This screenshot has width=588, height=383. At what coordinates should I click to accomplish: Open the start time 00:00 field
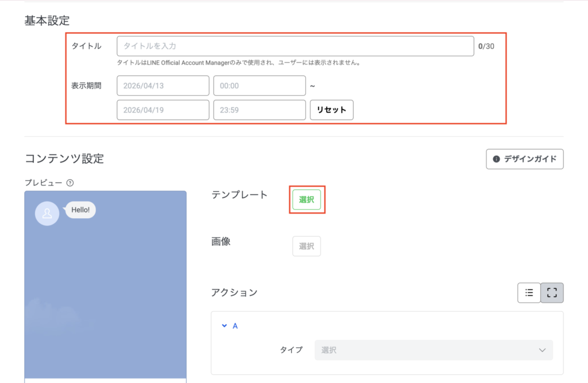click(260, 86)
